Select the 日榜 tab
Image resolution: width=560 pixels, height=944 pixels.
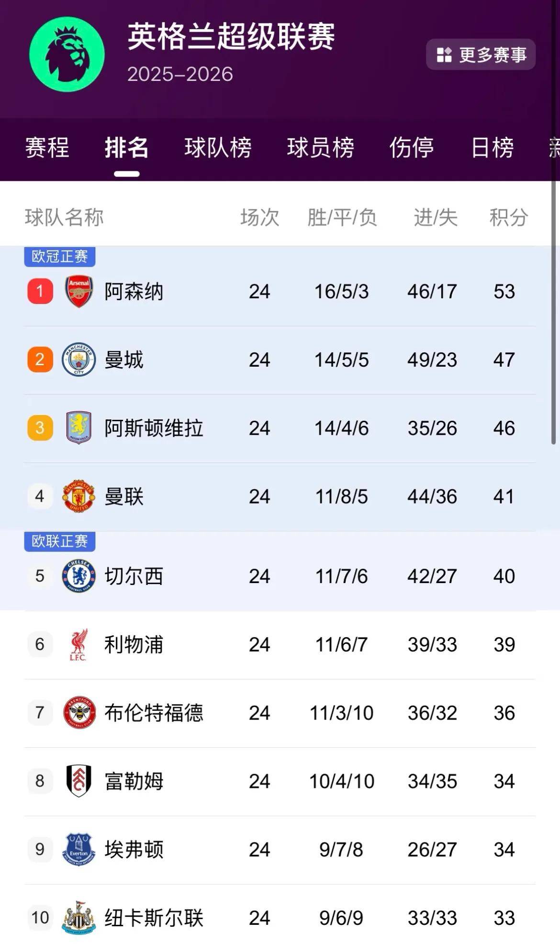(493, 147)
